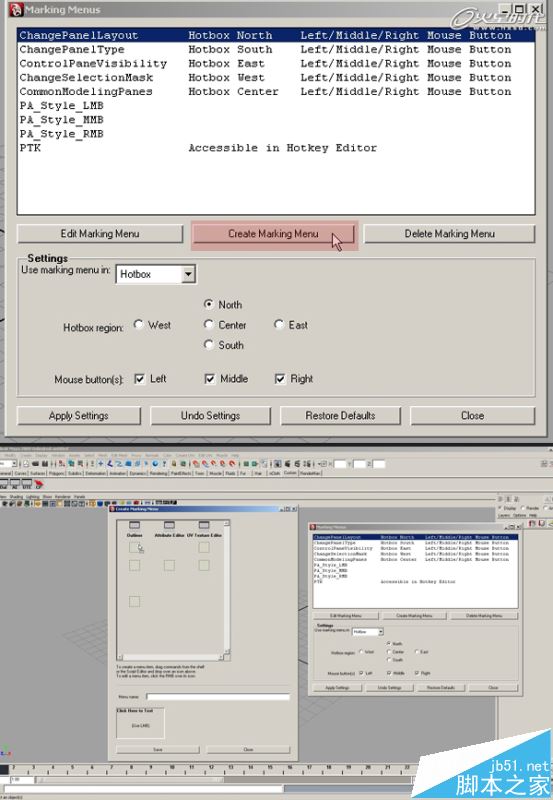
Task: Switch to Animation shelf tab in Maya
Action: (118, 473)
